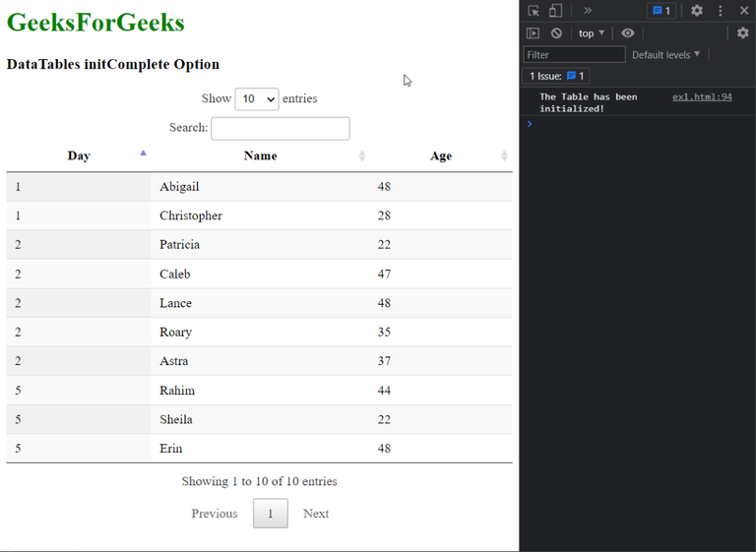Show the console sidebar
This screenshot has height=552, width=756.
pyautogui.click(x=534, y=33)
